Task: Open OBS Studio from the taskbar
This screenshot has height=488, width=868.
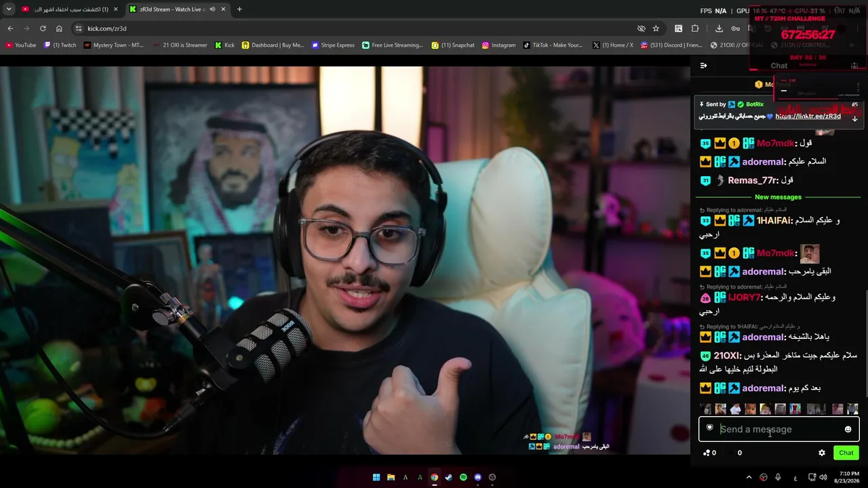Action: tap(492, 477)
